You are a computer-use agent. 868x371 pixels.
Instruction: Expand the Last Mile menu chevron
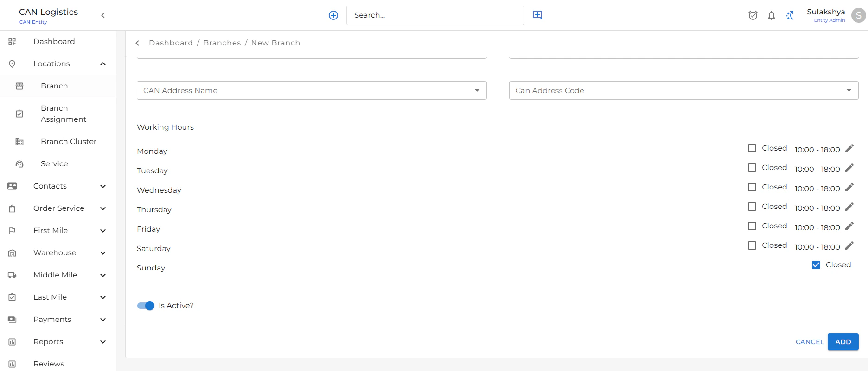click(103, 297)
